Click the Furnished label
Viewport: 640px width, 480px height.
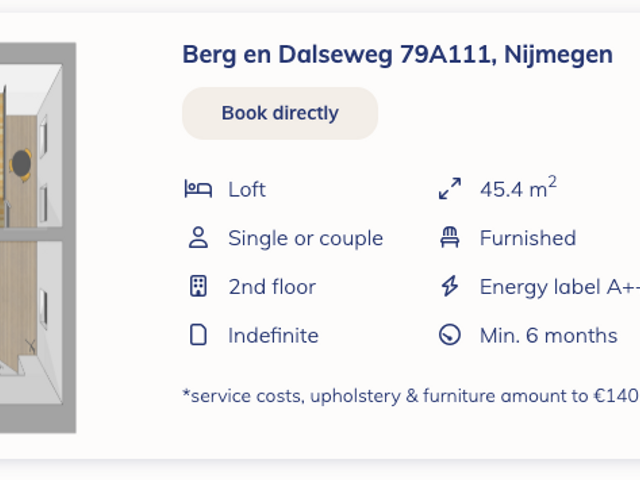(x=528, y=238)
